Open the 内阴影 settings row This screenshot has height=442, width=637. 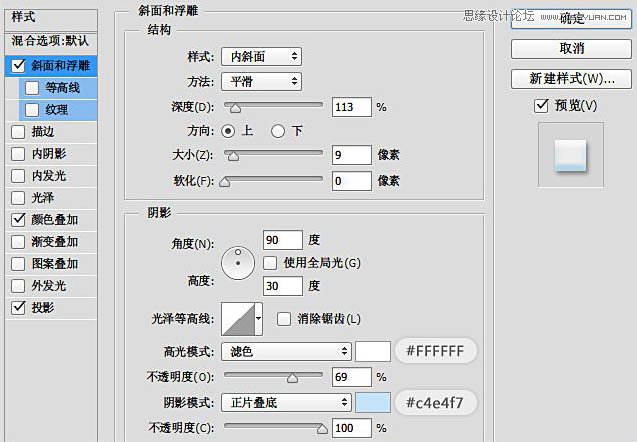[51, 154]
